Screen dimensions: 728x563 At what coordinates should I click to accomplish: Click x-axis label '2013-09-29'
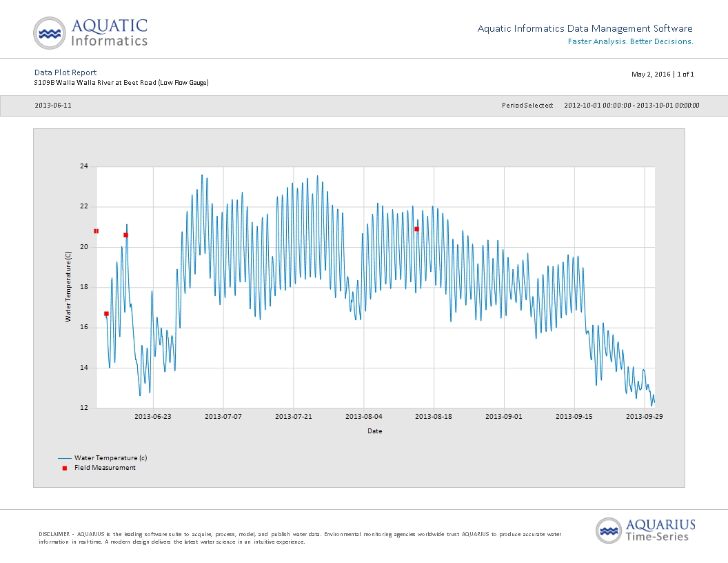click(x=645, y=416)
